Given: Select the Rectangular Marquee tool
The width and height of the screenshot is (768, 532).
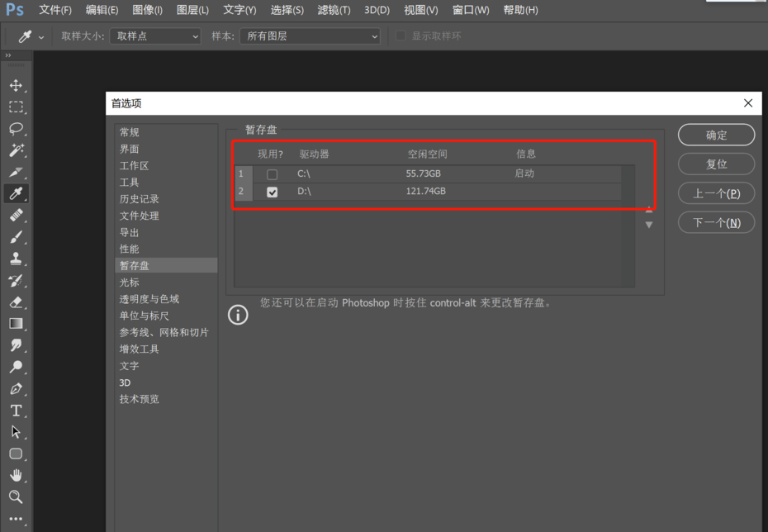Looking at the screenshot, I should tap(16, 107).
